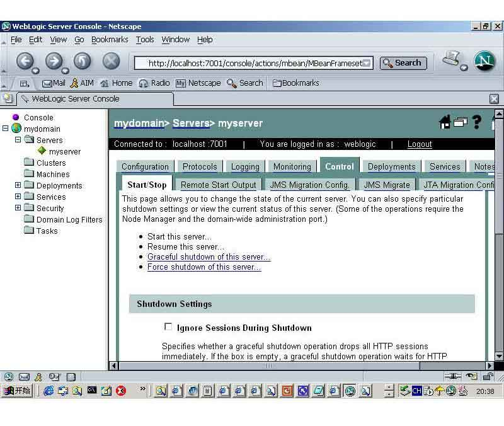Go back with the Back arrow
Viewport: 504px width, 426px height.
click(x=25, y=60)
